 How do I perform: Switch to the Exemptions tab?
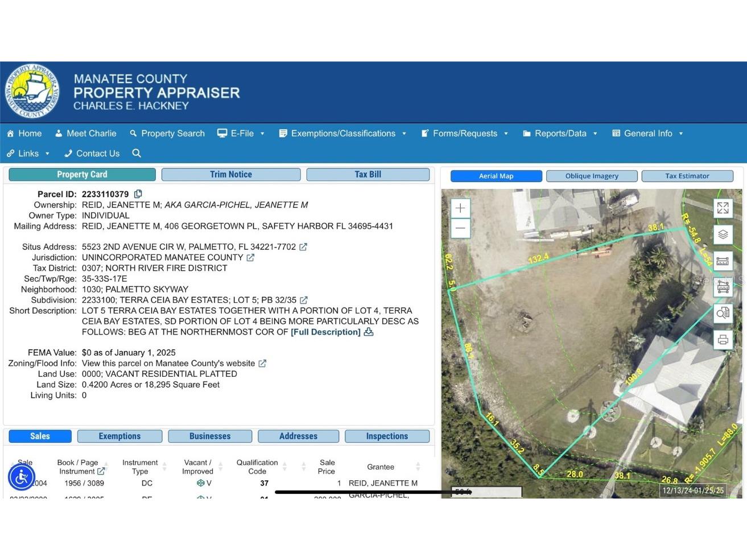[119, 436]
